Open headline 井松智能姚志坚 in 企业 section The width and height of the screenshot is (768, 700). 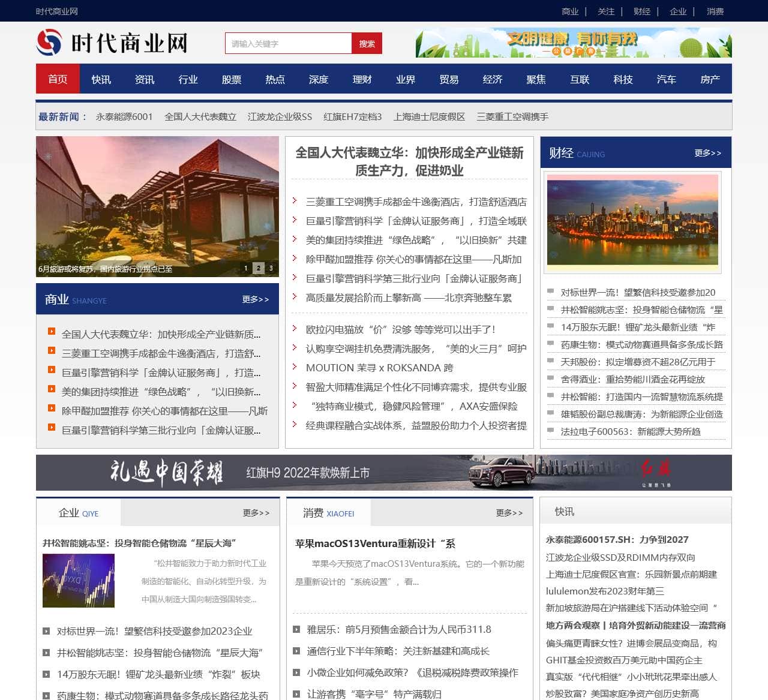coord(139,543)
